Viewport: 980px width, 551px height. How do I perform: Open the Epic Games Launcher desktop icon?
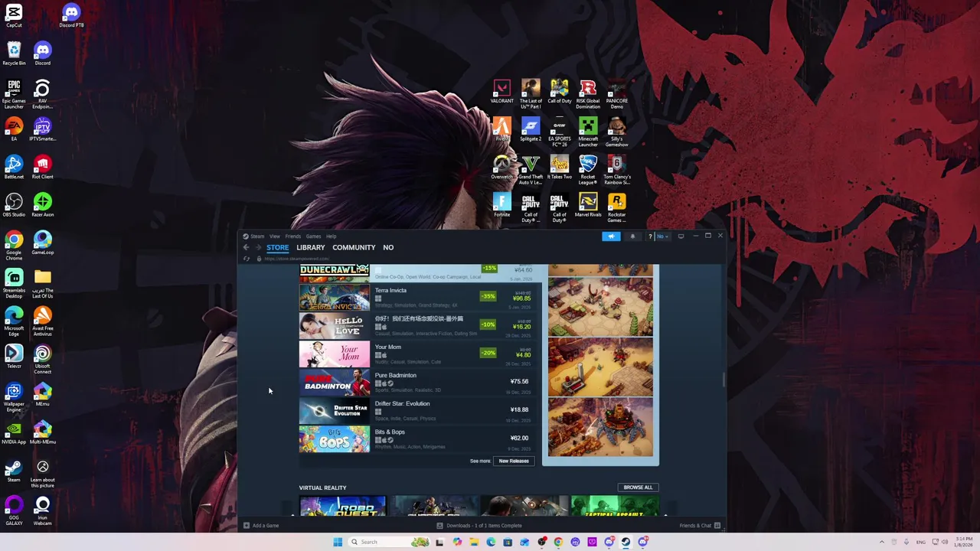coord(14,93)
